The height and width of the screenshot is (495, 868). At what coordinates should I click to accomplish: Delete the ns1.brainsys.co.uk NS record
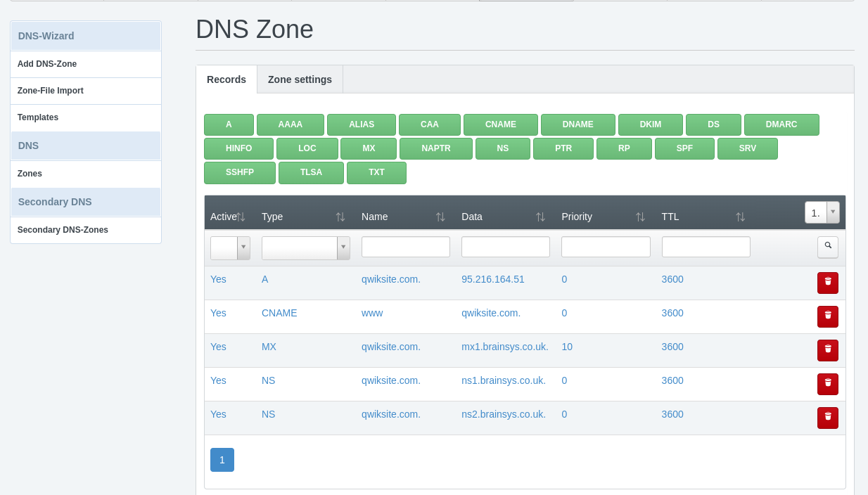coord(827,384)
